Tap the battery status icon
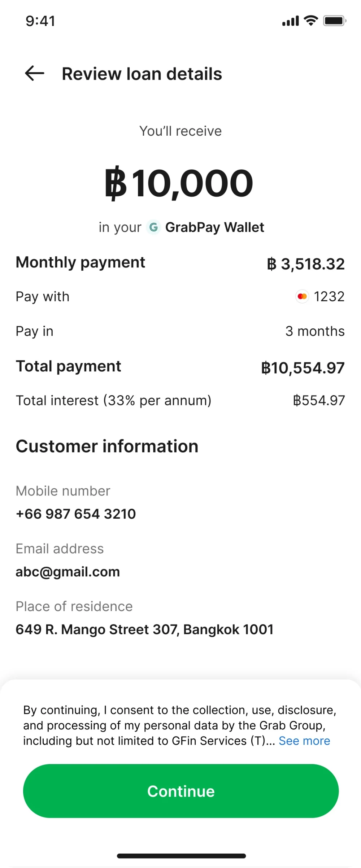 [x=335, y=21]
